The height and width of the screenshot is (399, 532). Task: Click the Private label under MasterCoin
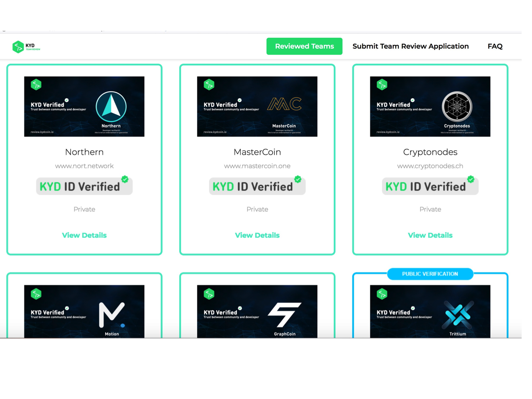(257, 209)
